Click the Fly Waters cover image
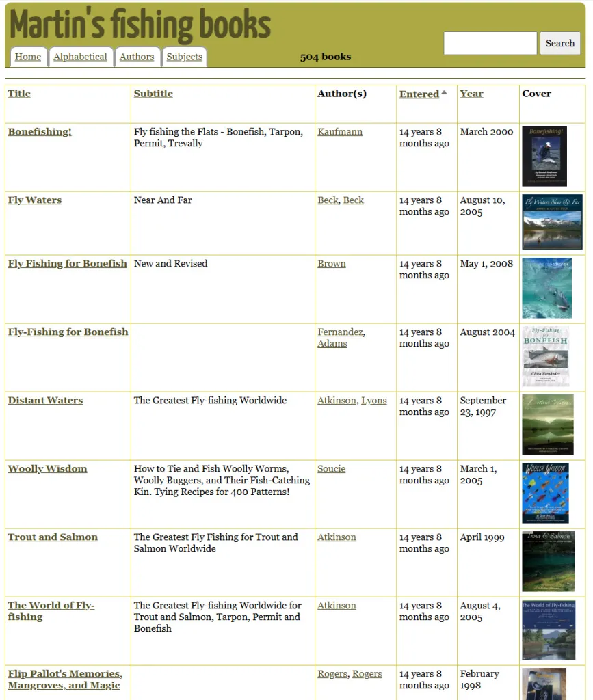The width and height of the screenshot is (593, 700). (x=552, y=222)
